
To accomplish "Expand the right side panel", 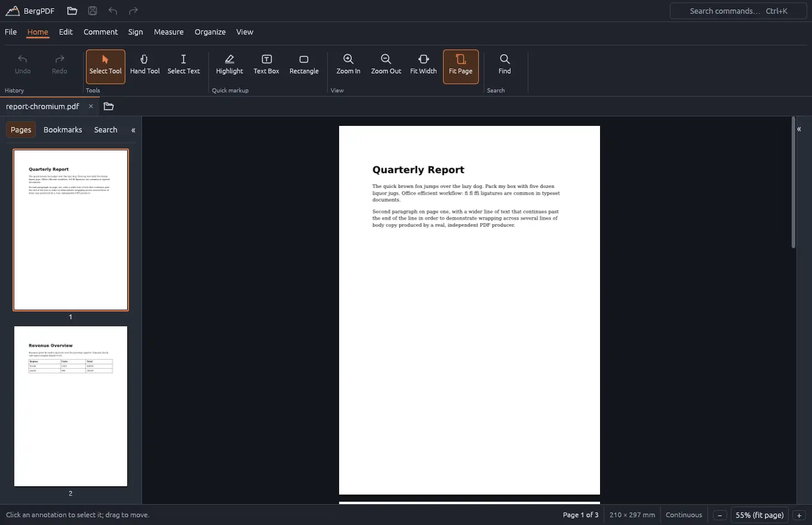I will pos(799,129).
